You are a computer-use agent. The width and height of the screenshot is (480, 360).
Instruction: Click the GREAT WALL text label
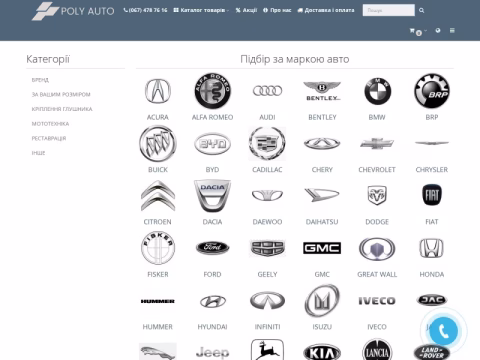(377, 274)
